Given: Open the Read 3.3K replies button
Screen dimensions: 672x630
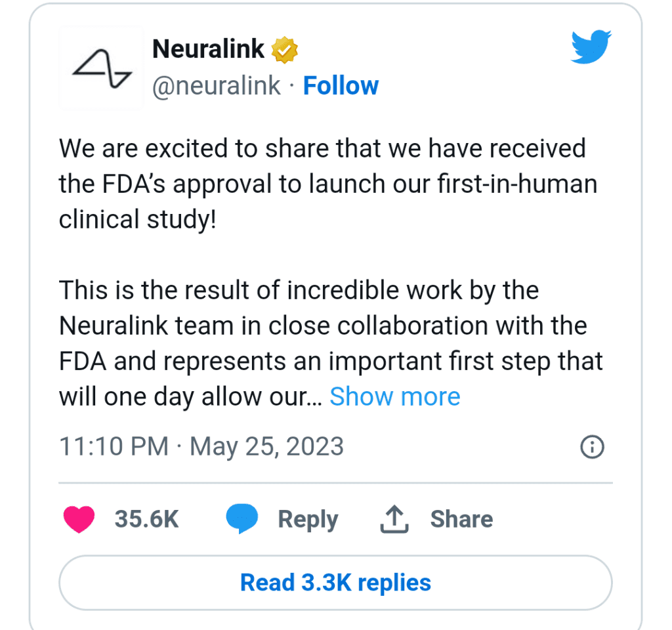Looking at the screenshot, I should [335, 583].
